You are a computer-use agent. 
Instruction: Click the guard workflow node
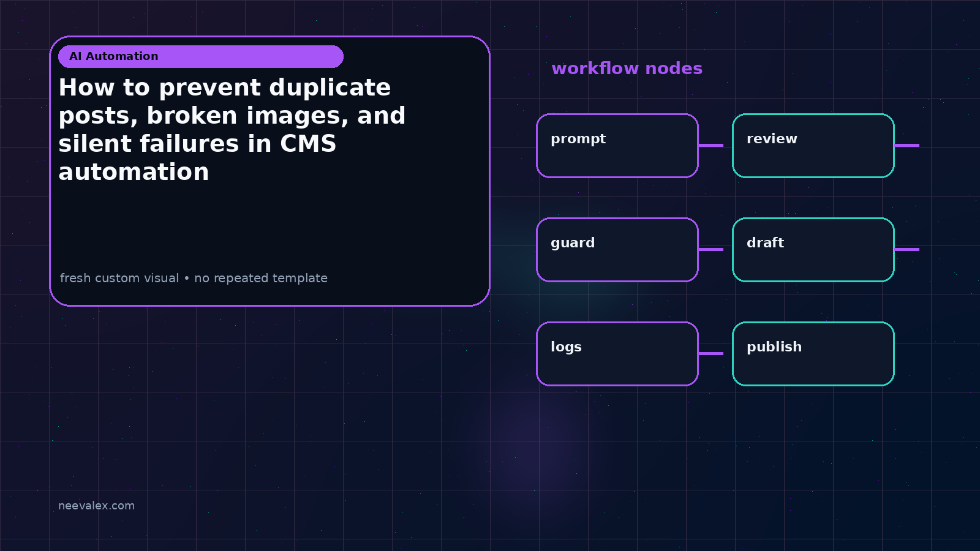pos(617,250)
